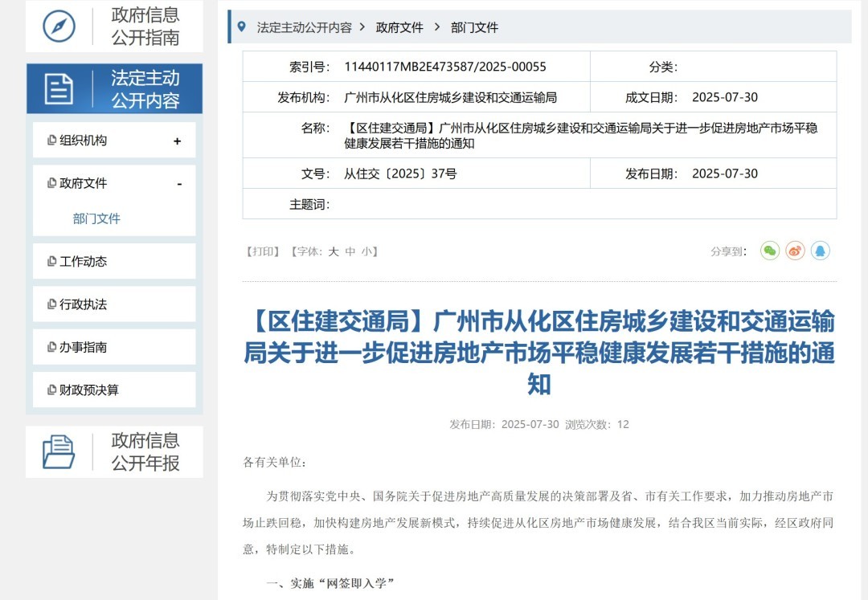
Task: Open 政府信息公开指南 panel
Action: pyautogui.click(x=115, y=26)
